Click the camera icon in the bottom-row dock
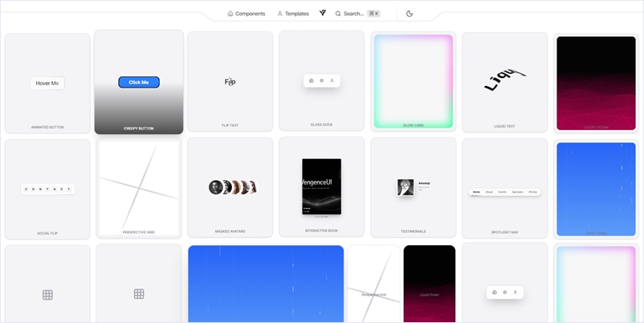Image resolution: width=644 pixels, height=323 pixels. 495,292
